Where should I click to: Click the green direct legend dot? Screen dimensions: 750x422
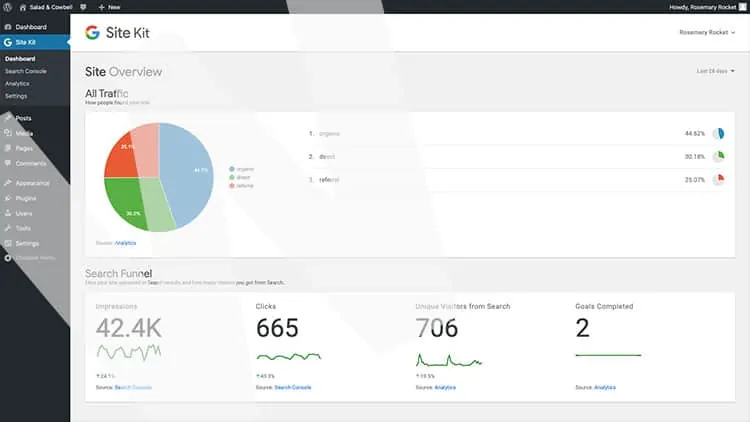tap(232, 177)
